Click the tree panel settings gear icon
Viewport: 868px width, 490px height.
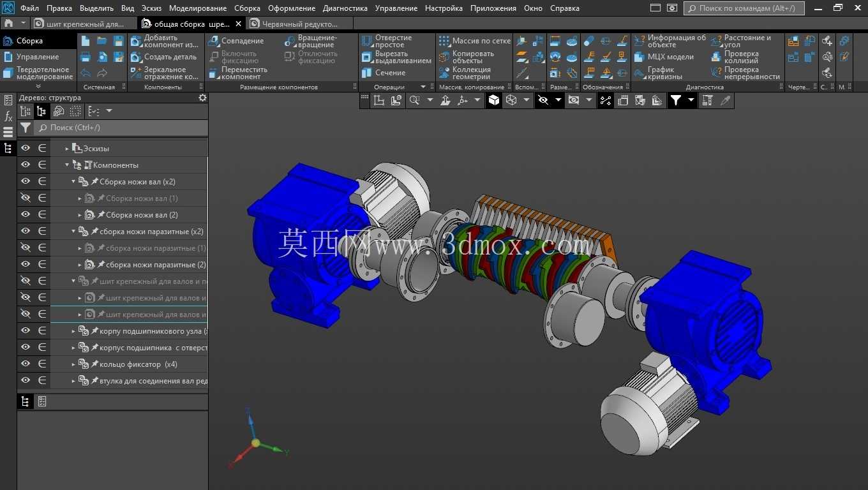point(202,98)
